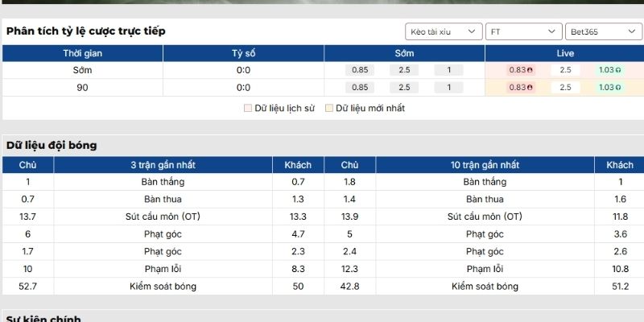Click the 3 trận gần nhất header

[x=163, y=165]
